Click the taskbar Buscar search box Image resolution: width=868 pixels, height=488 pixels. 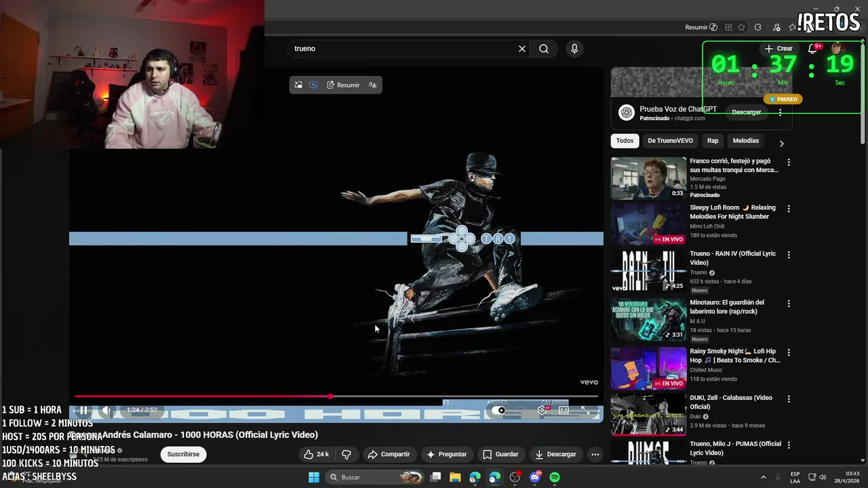(x=375, y=477)
